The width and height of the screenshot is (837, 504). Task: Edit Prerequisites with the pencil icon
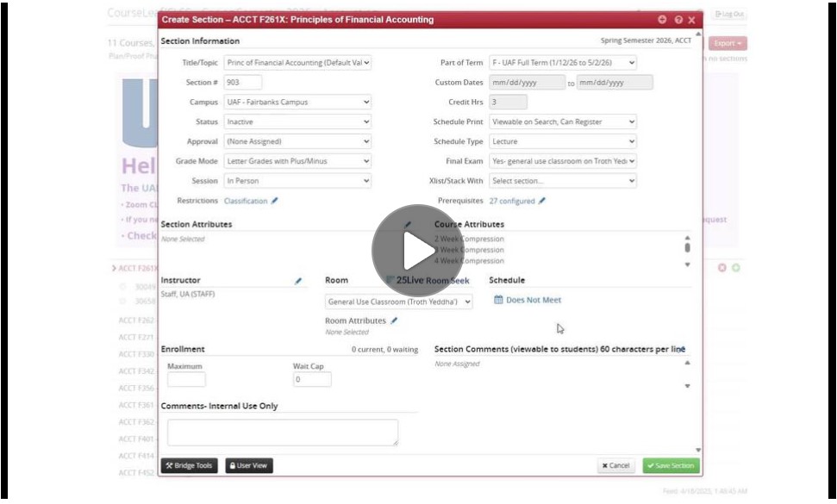pyautogui.click(x=542, y=201)
